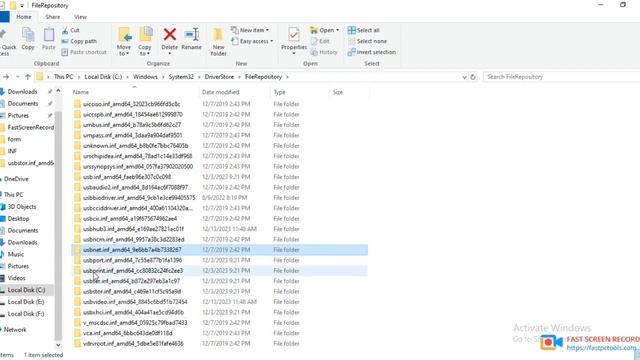
Task: Refresh the FileRepository folder view
Action: (x=473, y=77)
